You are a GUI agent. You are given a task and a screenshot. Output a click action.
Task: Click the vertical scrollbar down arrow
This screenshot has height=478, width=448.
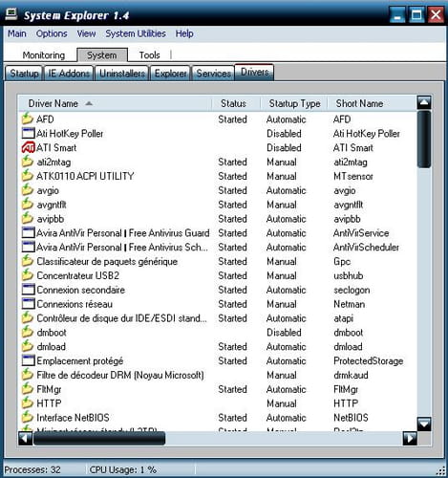tap(424, 424)
